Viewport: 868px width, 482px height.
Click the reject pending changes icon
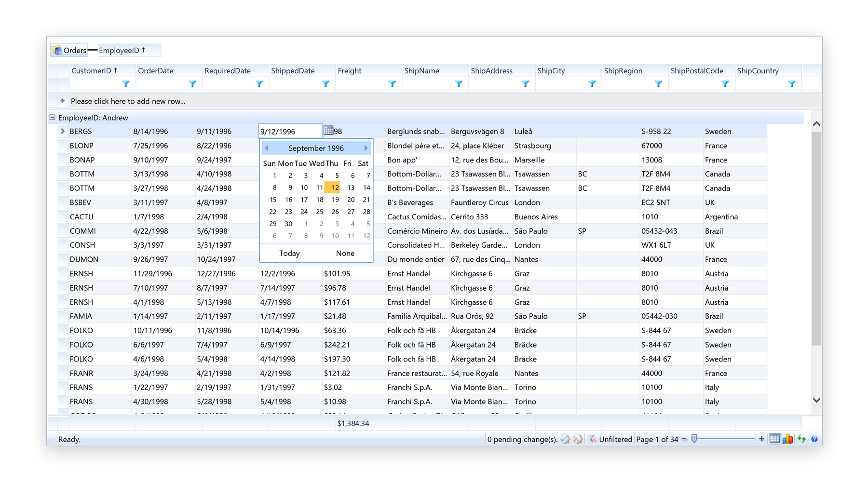click(578, 439)
